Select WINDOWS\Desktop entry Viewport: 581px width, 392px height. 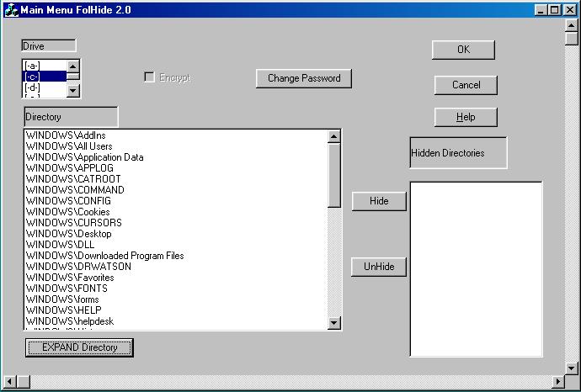176,234
